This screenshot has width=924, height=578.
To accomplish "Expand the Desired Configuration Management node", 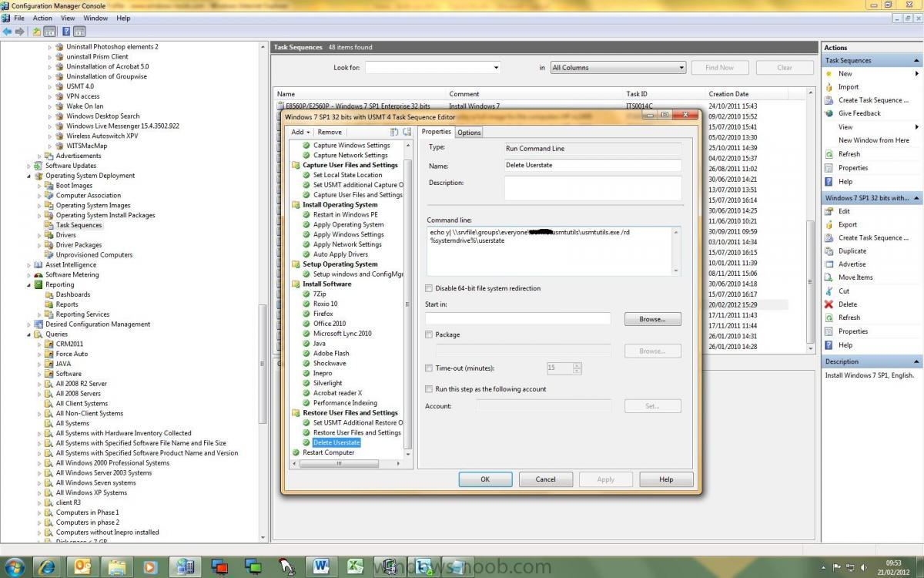I will [29, 324].
